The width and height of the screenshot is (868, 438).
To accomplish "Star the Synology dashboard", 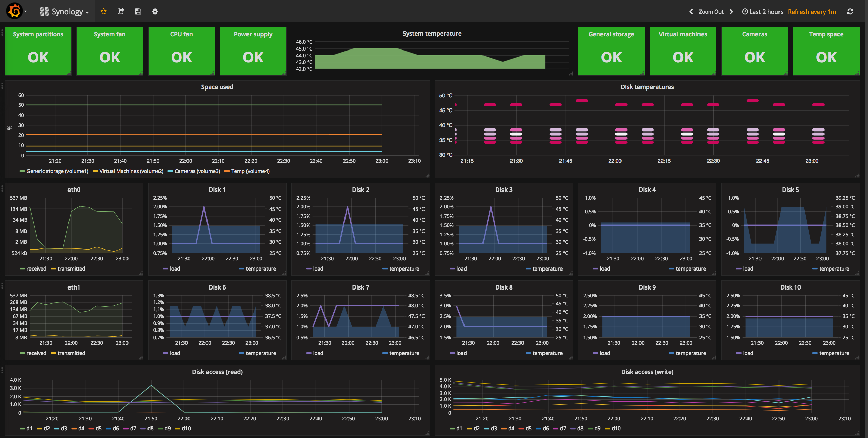I will tap(104, 12).
